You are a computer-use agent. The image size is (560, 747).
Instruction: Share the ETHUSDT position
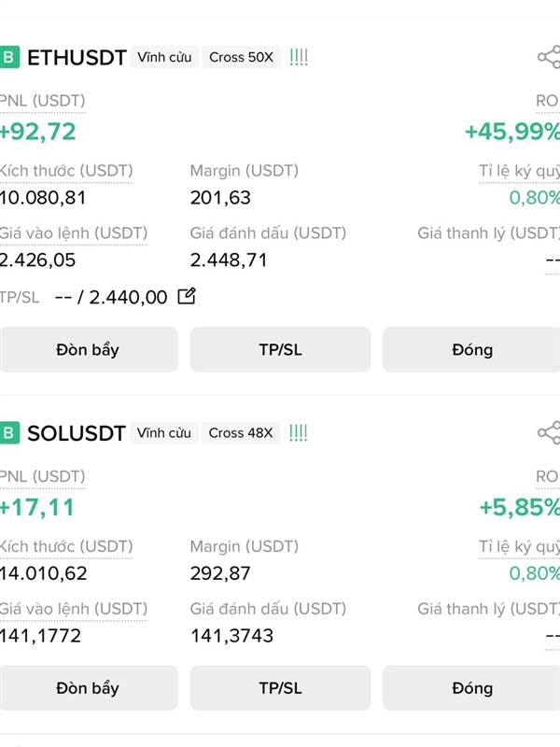click(548, 57)
